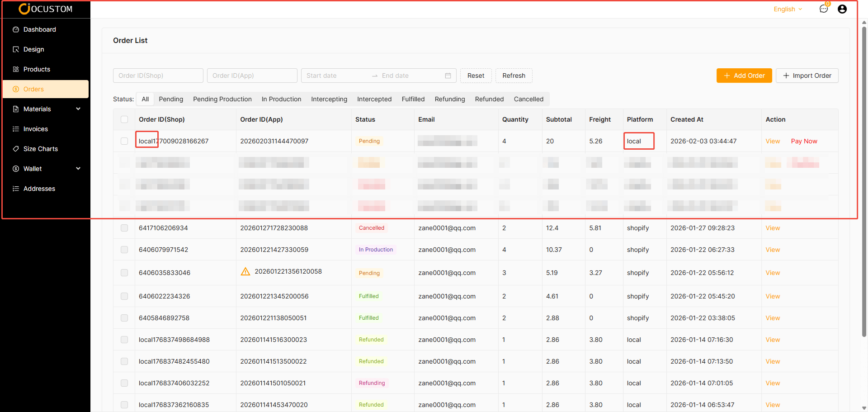Open the user account avatar icon
Screen dimensions: 868x412
(x=842, y=9)
